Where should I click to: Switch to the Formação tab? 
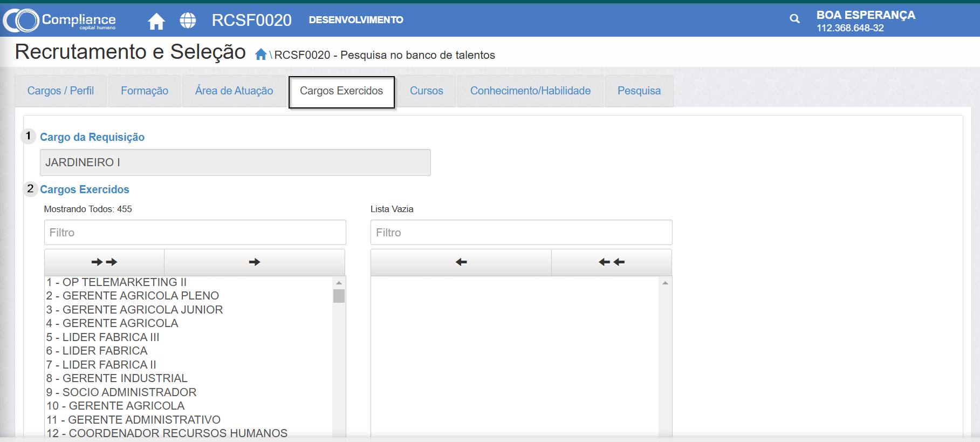(x=145, y=91)
